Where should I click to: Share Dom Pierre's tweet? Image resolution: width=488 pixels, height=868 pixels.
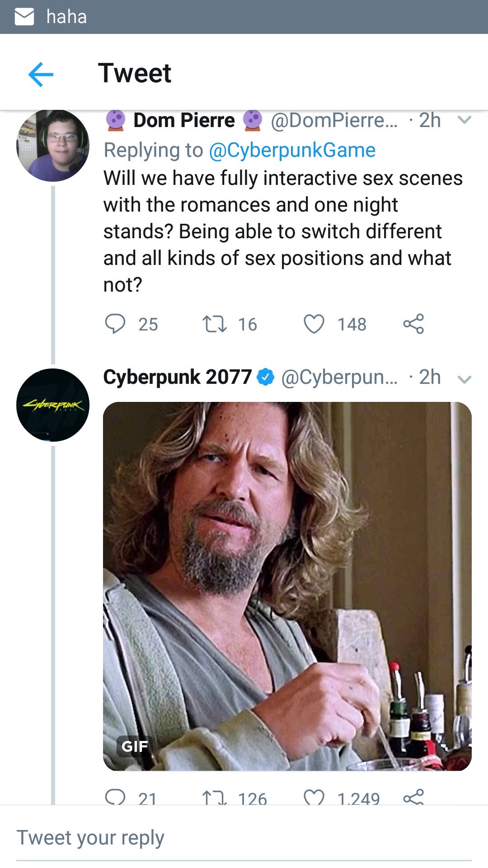(413, 324)
